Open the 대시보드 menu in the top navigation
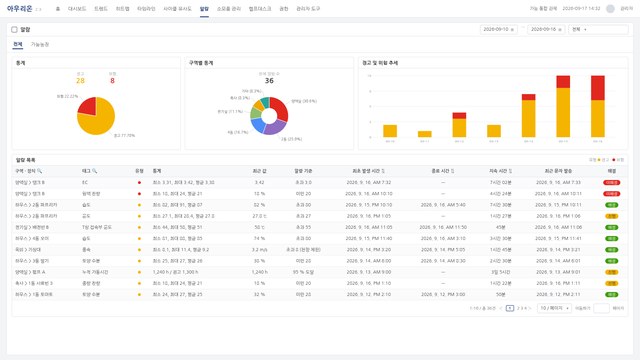 (x=77, y=9)
